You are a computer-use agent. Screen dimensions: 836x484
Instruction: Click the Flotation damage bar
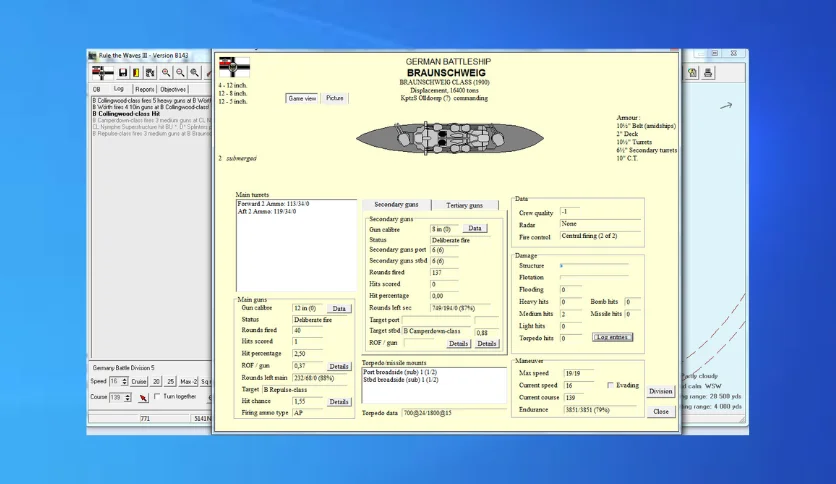pyautogui.click(x=594, y=277)
